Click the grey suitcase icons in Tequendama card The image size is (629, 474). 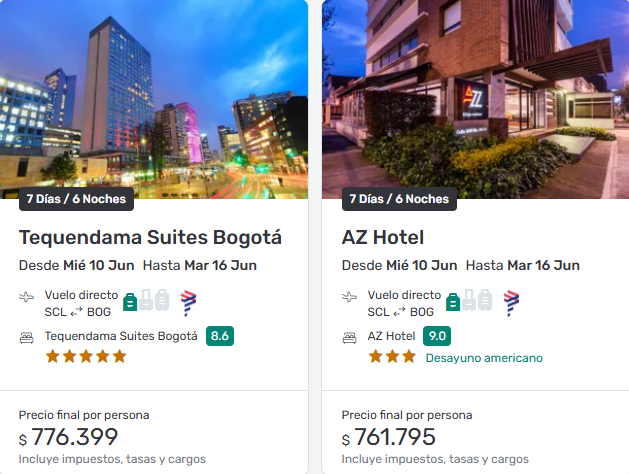pos(155,300)
